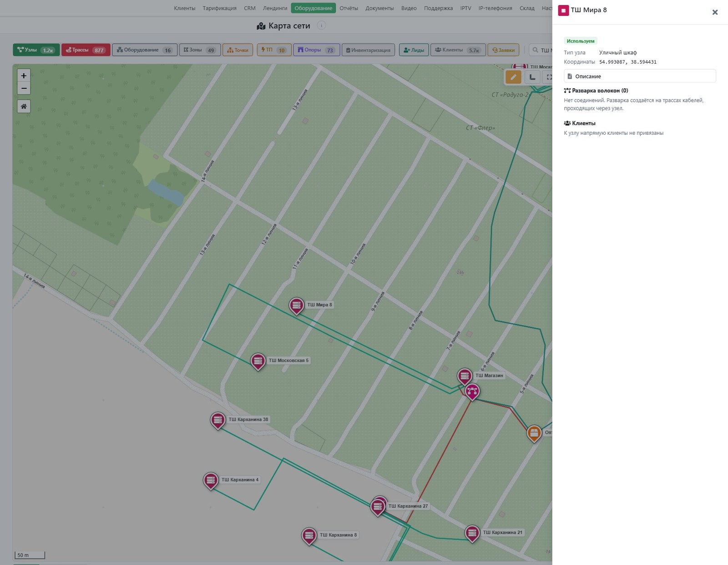Close the ТШ Мира 8 side panel
This screenshot has width=728, height=565.
[715, 12]
